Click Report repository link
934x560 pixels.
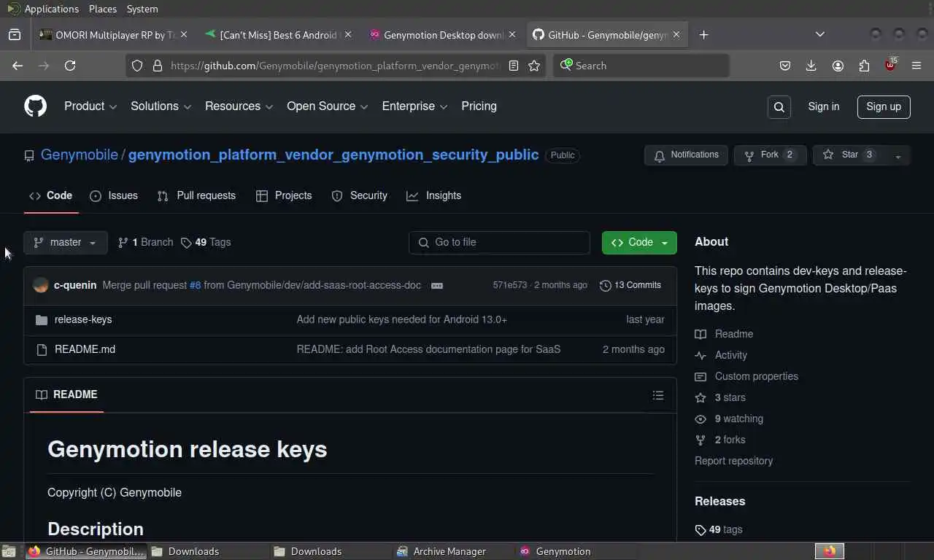tap(733, 462)
